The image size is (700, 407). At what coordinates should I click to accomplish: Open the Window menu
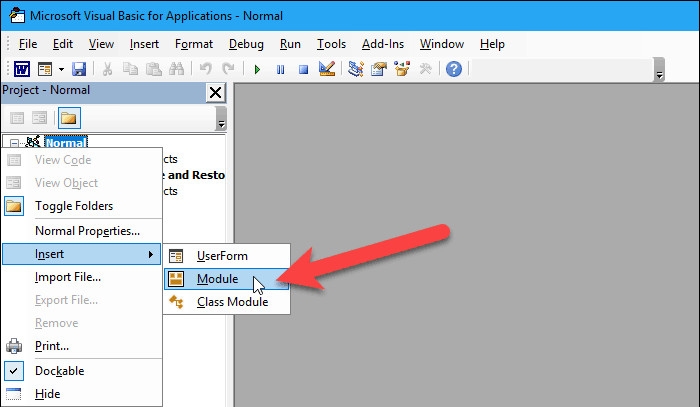442,44
